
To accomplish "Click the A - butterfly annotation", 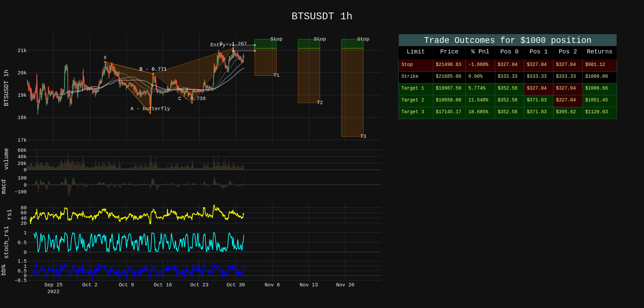I will tap(150, 109).
